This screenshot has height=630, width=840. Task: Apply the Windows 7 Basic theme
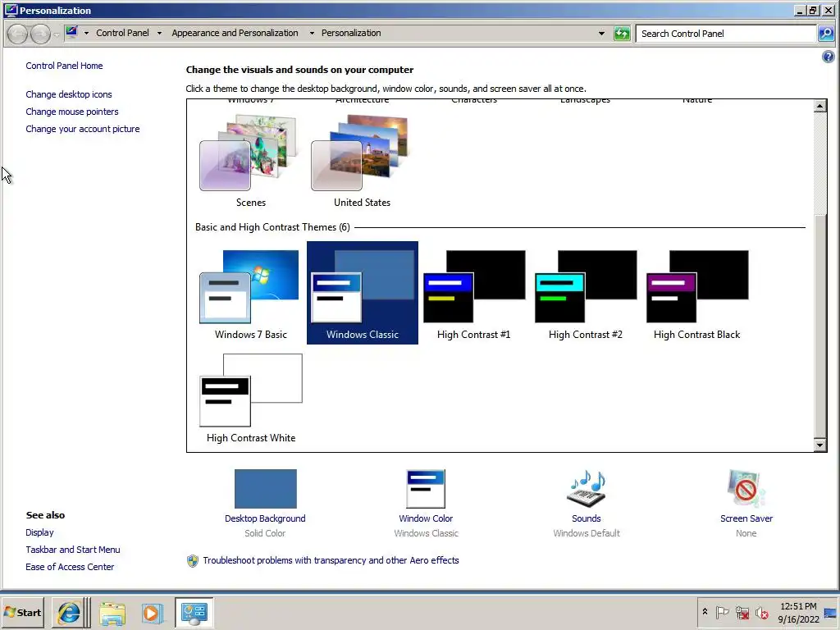click(251, 293)
